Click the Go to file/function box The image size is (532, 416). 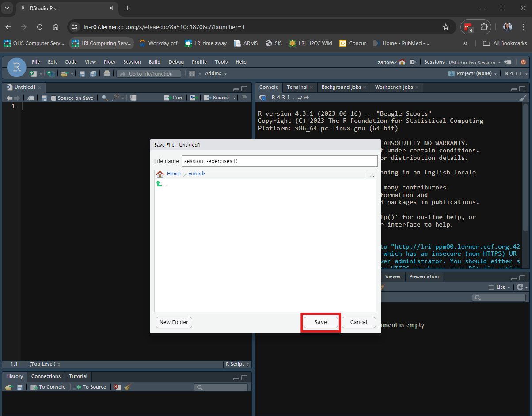(149, 74)
